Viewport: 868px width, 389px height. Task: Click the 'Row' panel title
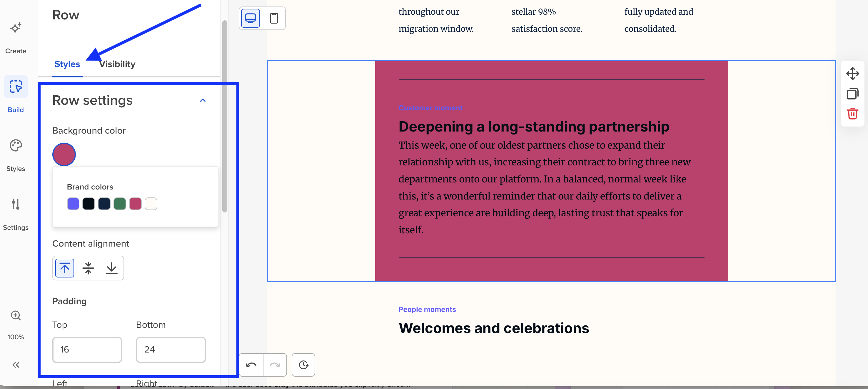pos(66,15)
